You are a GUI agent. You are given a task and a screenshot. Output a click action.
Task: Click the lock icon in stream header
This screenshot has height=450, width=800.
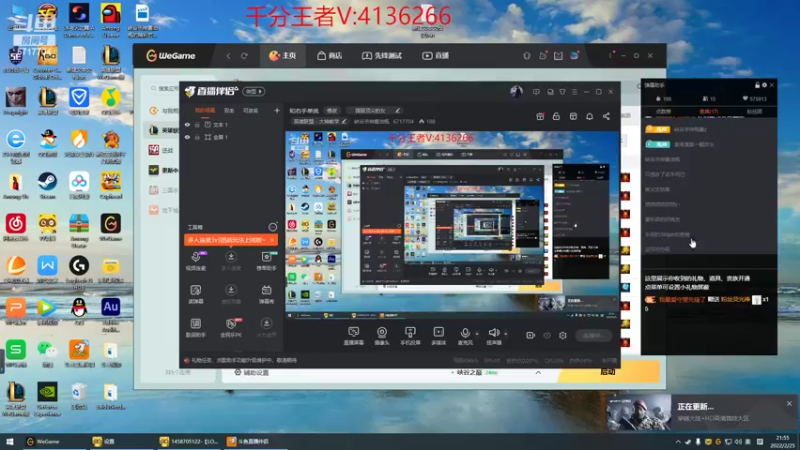[556, 116]
